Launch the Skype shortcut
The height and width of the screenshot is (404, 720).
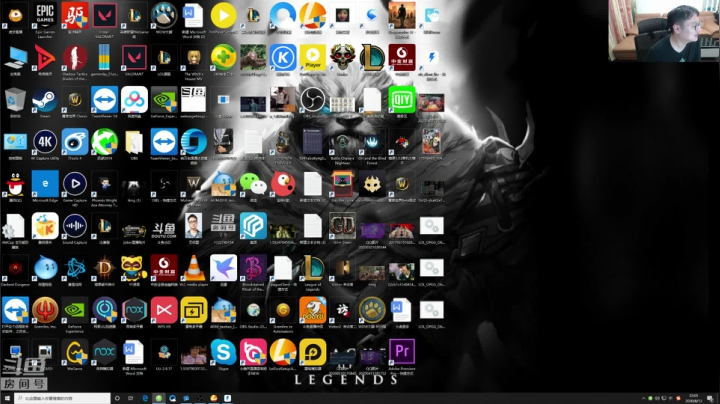click(x=224, y=352)
